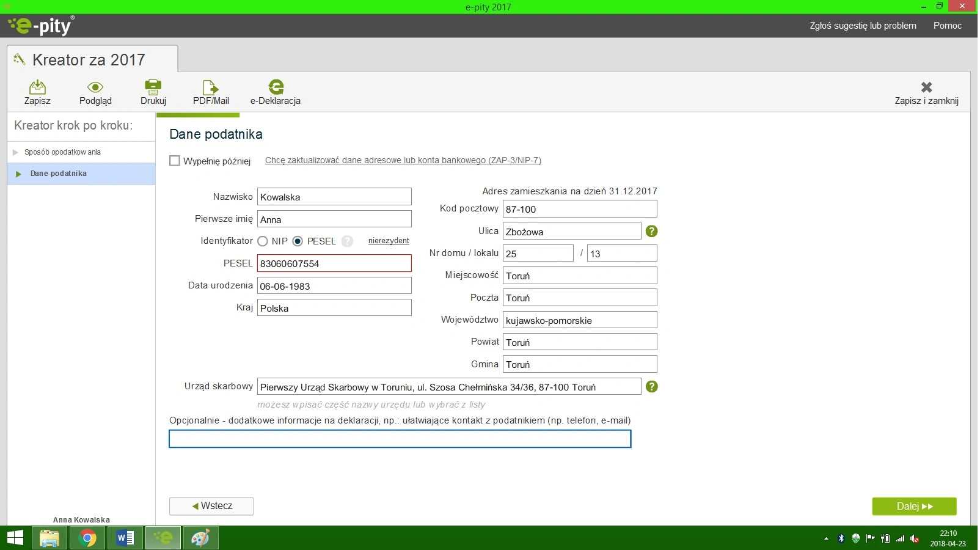Open Sposób opodatkowania step

(x=81, y=152)
